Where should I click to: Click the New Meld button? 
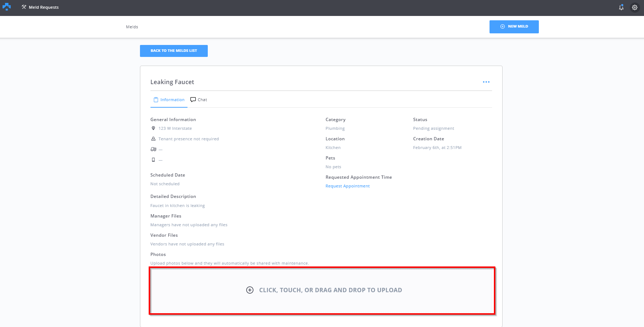514,27
